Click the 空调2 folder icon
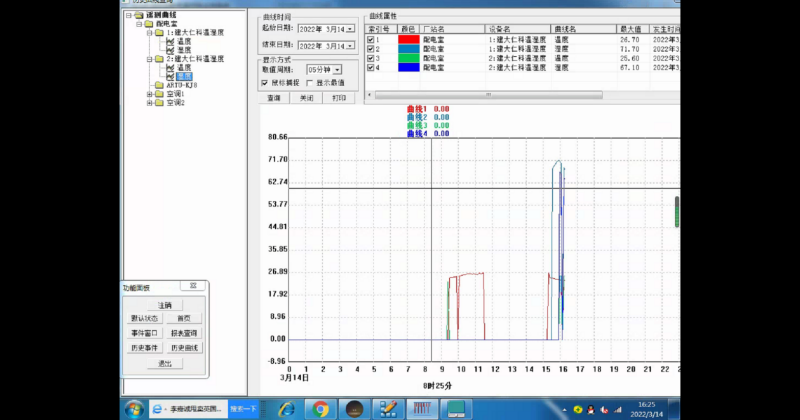Viewport: 800px width, 420px height. tap(159, 103)
